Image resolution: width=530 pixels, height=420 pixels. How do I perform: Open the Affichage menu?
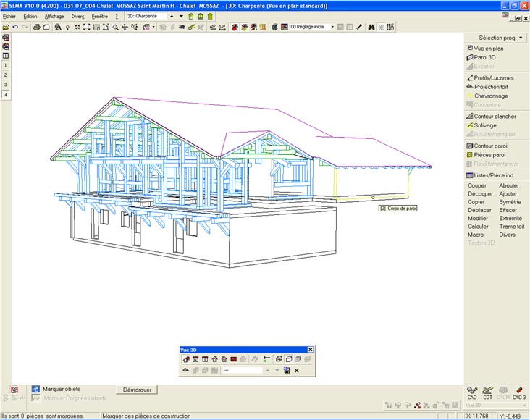point(54,16)
